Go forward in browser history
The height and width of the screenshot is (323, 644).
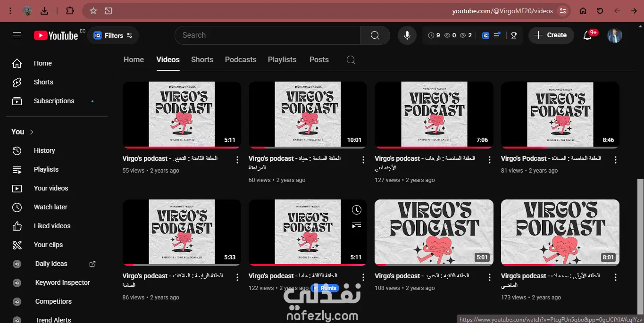[634, 11]
